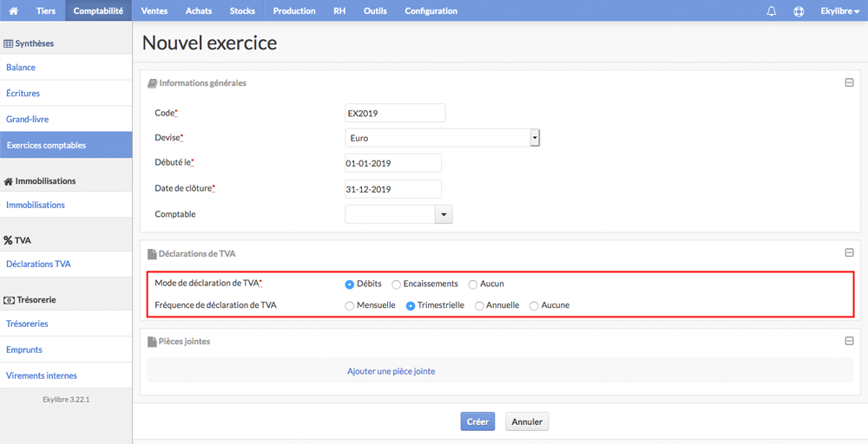The width and height of the screenshot is (868, 444).
Task: Open Trésoreries in sidebar
Action: (x=66, y=323)
